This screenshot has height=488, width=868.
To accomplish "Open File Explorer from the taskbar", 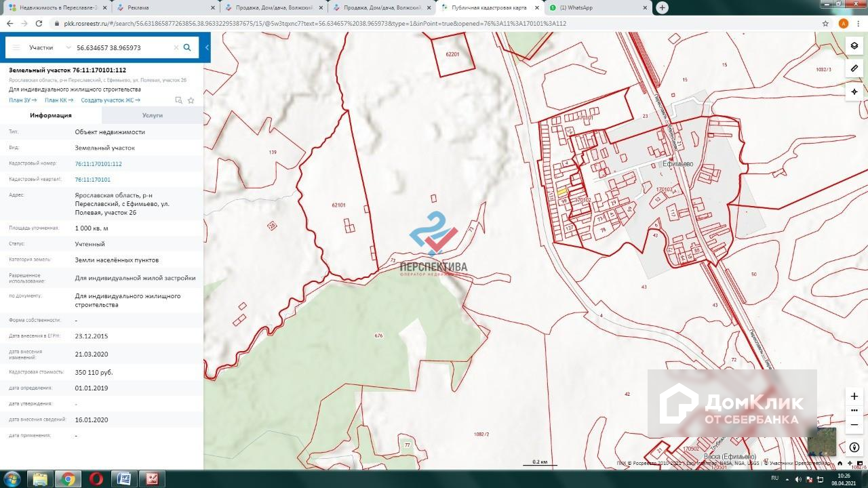I will tap(40, 479).
